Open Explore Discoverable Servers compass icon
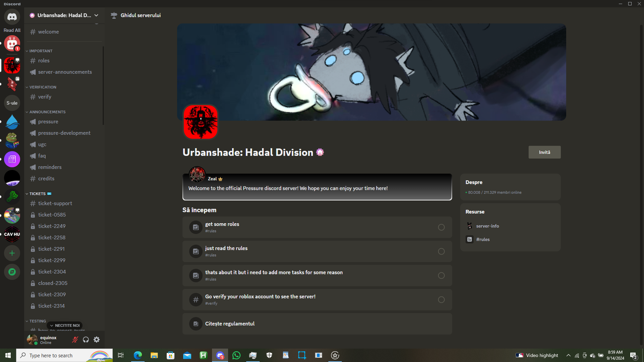Screen dimensions: 644x362 (x=12, y=272)
